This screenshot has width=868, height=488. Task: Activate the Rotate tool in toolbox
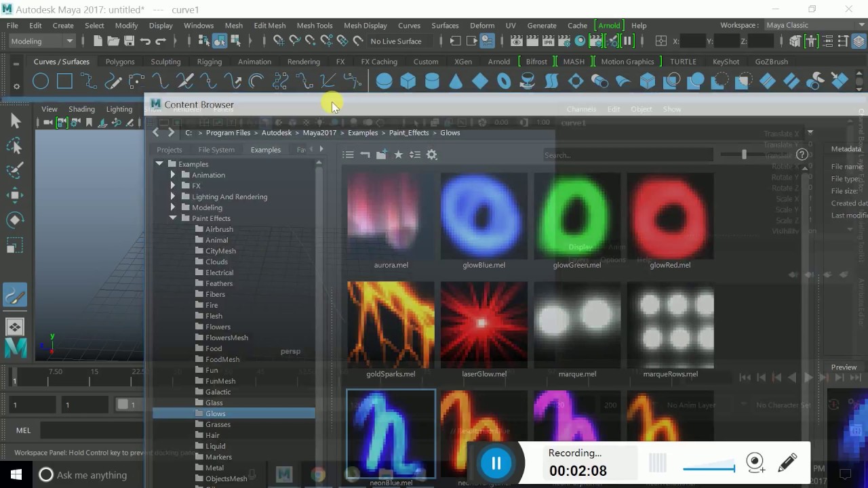[15, 220]
